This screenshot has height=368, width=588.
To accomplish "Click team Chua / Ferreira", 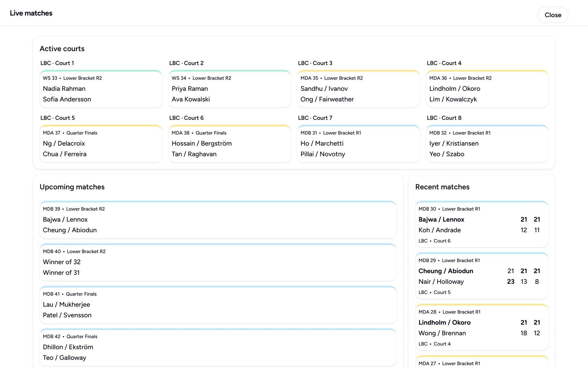I will (65, 154).
